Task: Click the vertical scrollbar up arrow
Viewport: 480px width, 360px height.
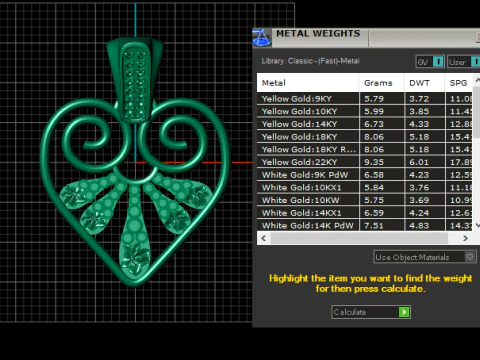Action: pos(477,80)
